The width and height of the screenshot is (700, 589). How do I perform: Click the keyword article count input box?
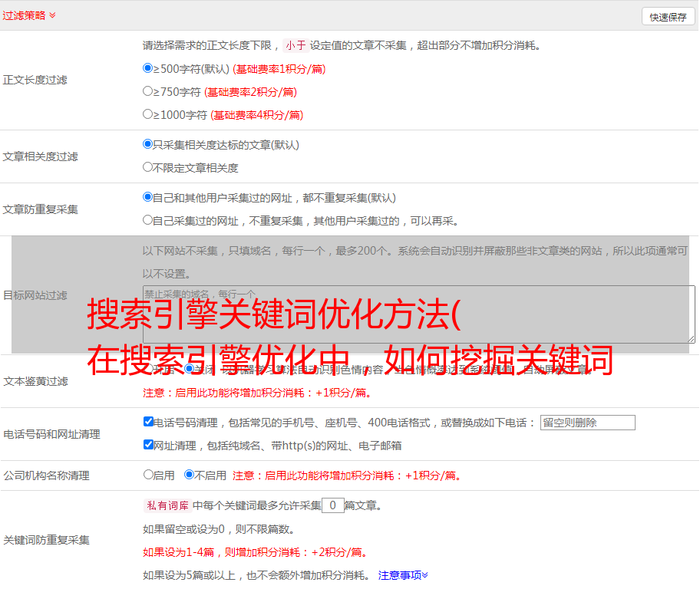point(332,505)
